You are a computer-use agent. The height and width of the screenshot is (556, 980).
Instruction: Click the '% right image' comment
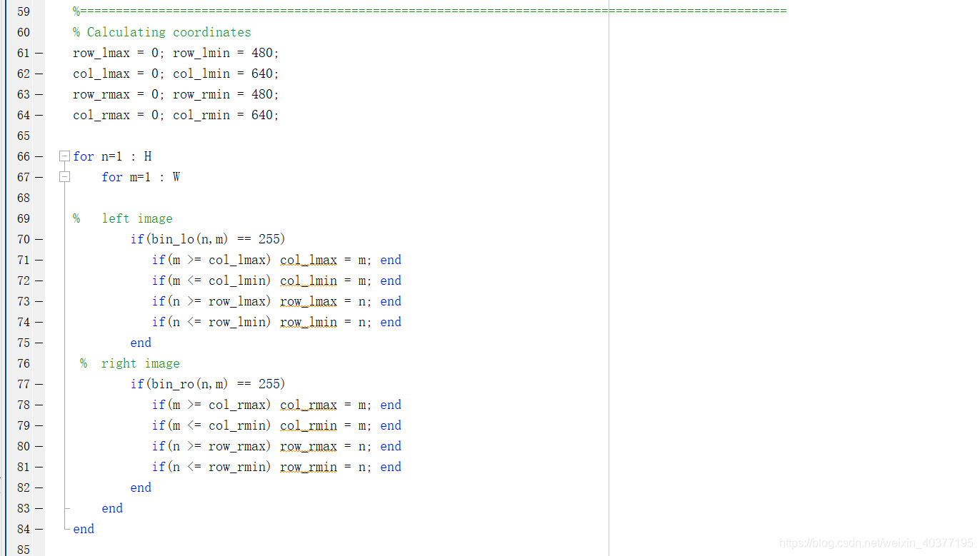pyautogui.click(x=130, y=363)
